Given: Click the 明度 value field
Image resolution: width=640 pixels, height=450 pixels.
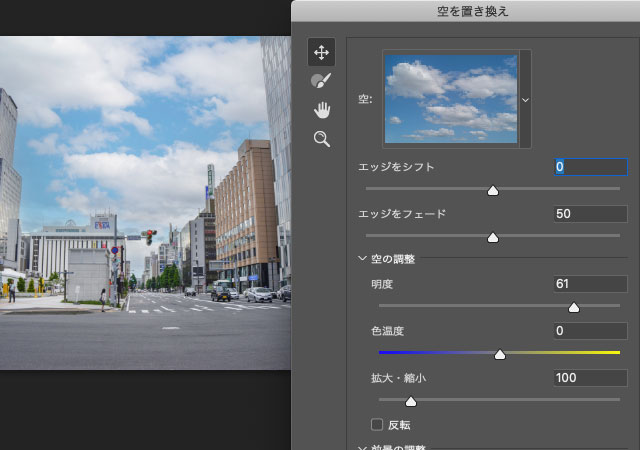Looking at the screenshot, I should [591, 284].
